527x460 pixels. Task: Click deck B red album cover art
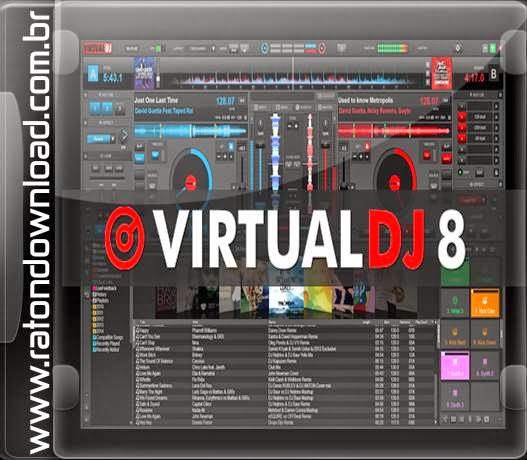pyautogui.click(x=442, y=73)
